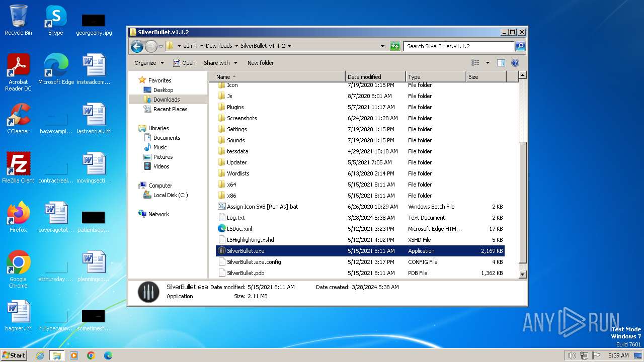The height and width of the screenshot is (362, 644).
Task: Open Internet Explorer from the taskbar
Action: [x=40, y=355]
